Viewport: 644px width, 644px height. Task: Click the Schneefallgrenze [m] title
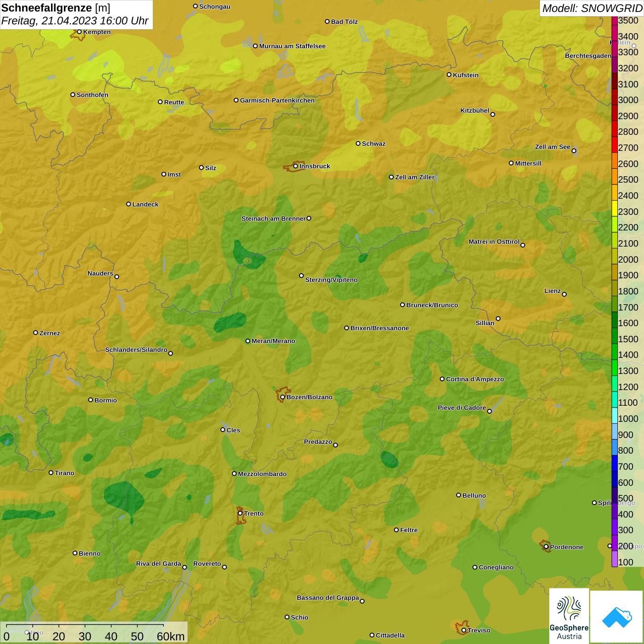pyautogui.click(x=56, y=8)
